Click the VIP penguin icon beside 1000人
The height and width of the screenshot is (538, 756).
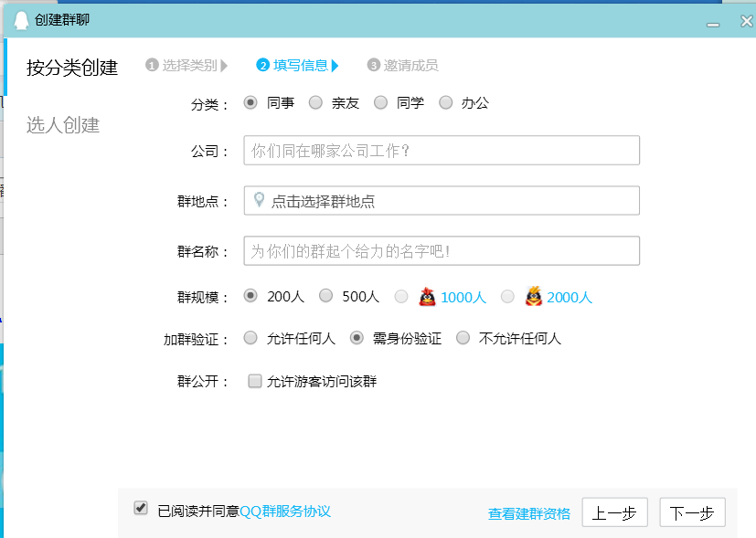pos(427,297)
